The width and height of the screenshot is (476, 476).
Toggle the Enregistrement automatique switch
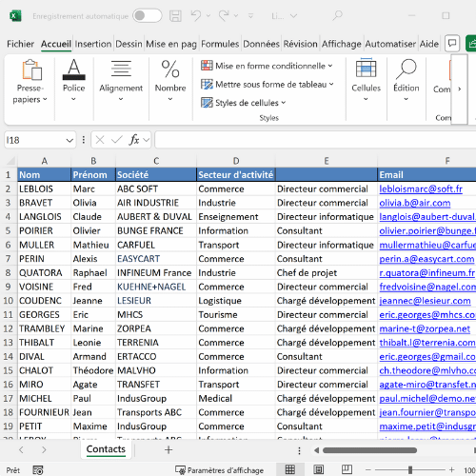(x=148, y=15)
